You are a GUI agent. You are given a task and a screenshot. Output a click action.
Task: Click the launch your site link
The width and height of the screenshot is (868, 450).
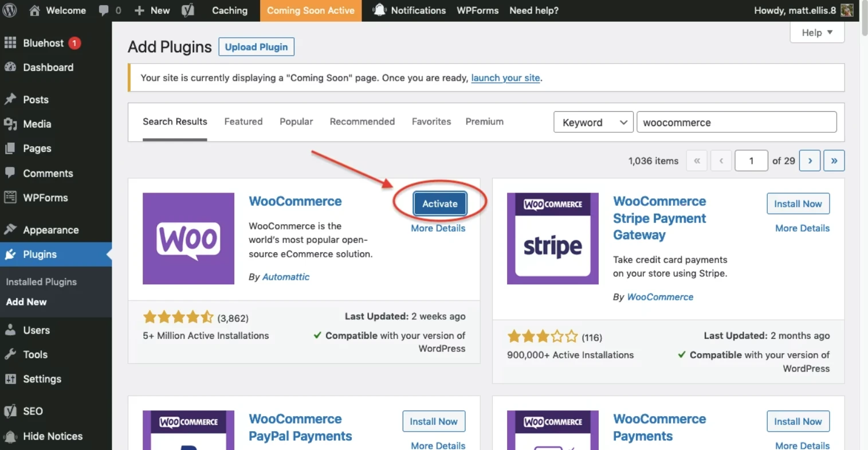505,78
